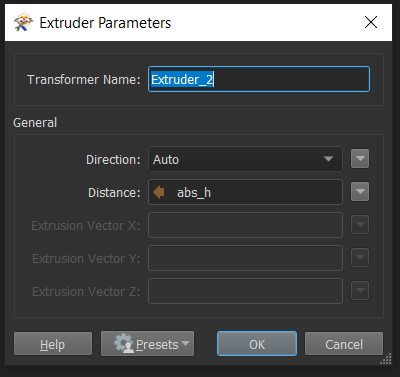Confirm parameters with the OK button
This screenshot has width=400, height=377.
257,344
